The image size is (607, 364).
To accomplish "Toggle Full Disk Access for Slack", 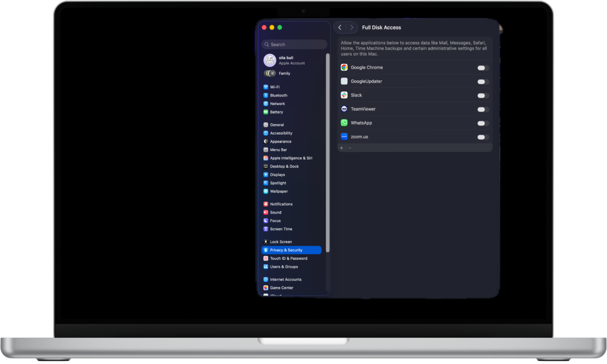I will point(483,96).
